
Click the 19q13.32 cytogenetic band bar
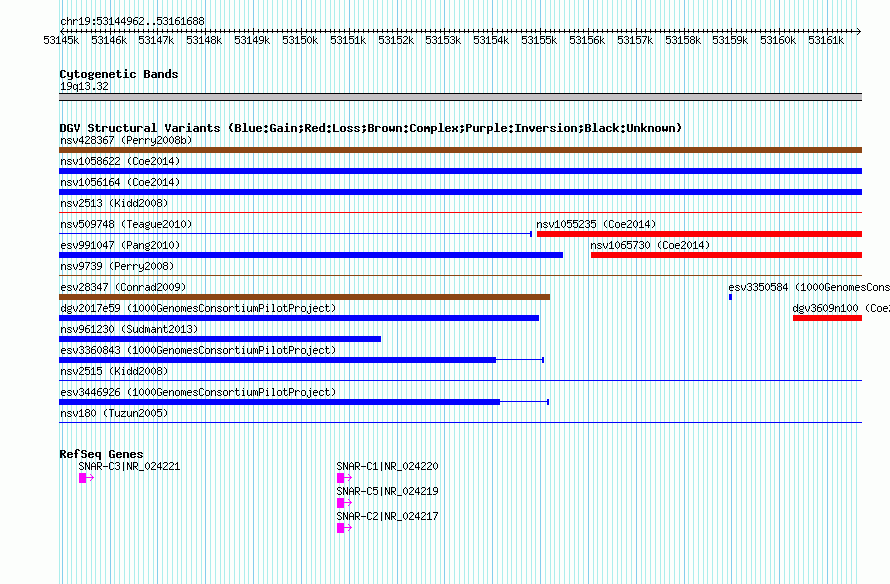tap(460, 97)
